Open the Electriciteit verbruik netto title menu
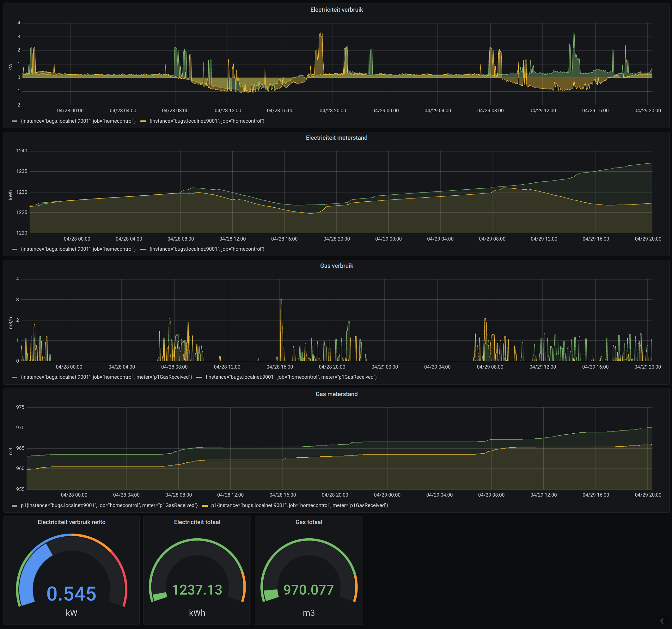Image resolution: width=672 pixels, height=629 pixels. (x=71, y=522)
